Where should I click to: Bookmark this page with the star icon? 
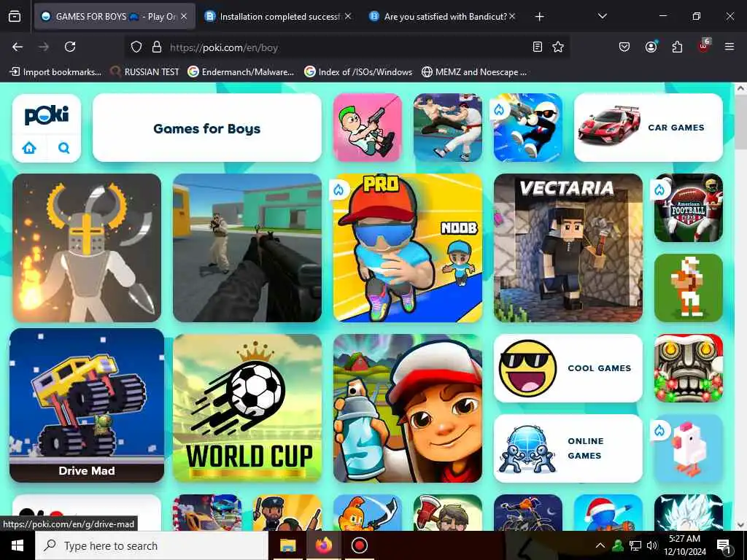coord(558,47)
